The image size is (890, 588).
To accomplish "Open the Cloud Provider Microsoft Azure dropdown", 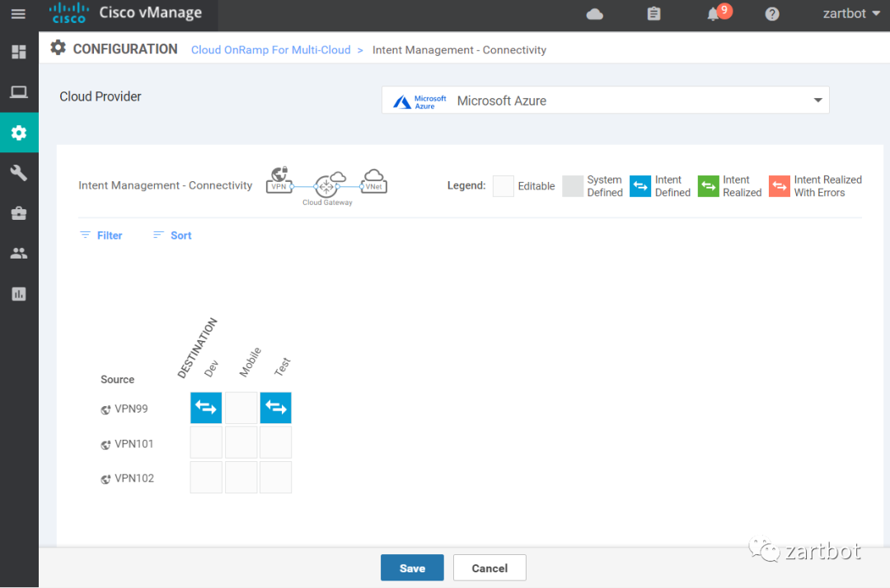I will 605,100.
